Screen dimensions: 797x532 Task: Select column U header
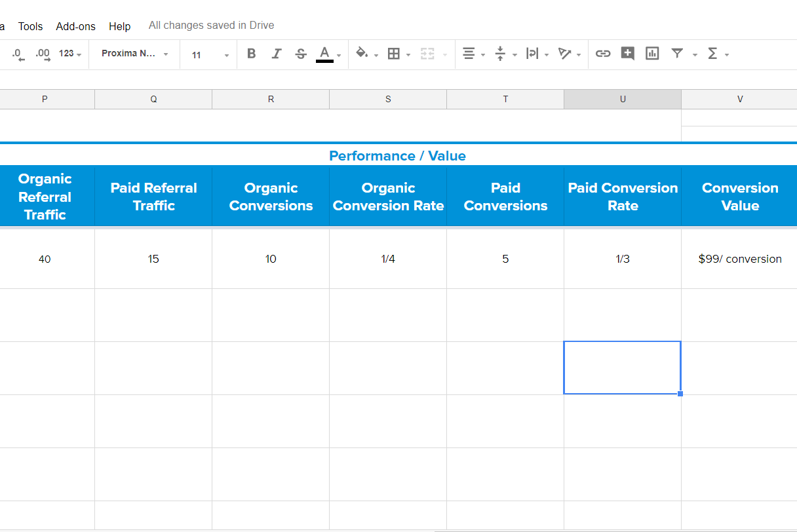(623, 99)
